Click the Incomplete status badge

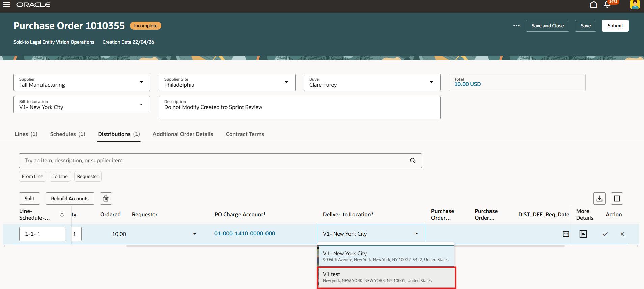point(145,26)
